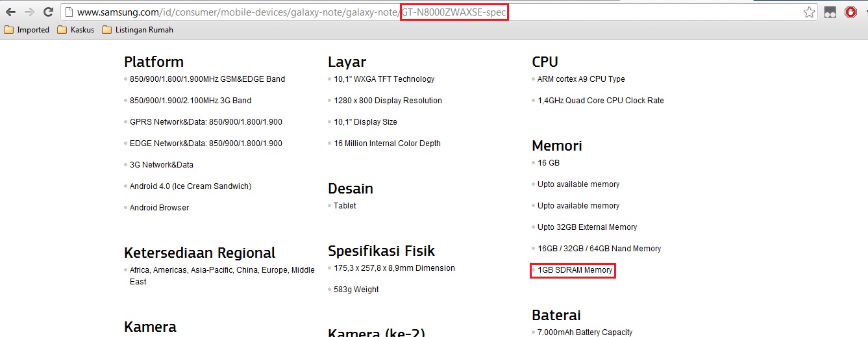Click the page icon beside the URL
Screen dimensions: 868x337
69,12
